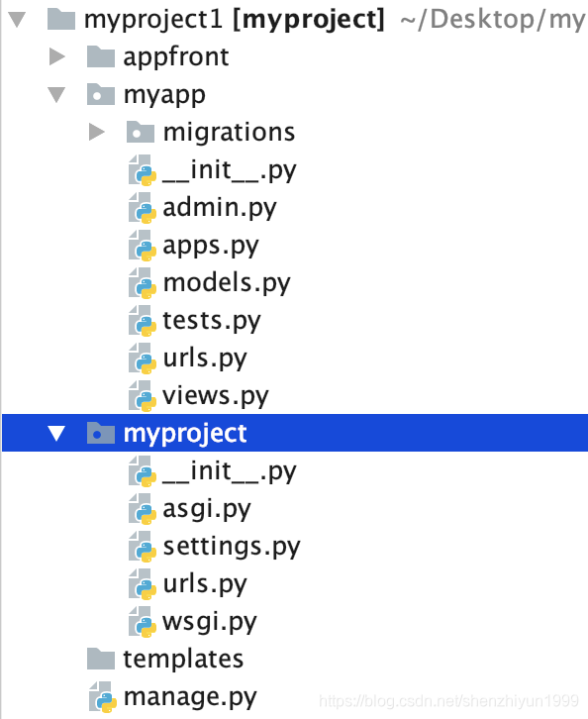Click the myapp package folder icon
Screen dimensions: 588x719
point(101,94)
